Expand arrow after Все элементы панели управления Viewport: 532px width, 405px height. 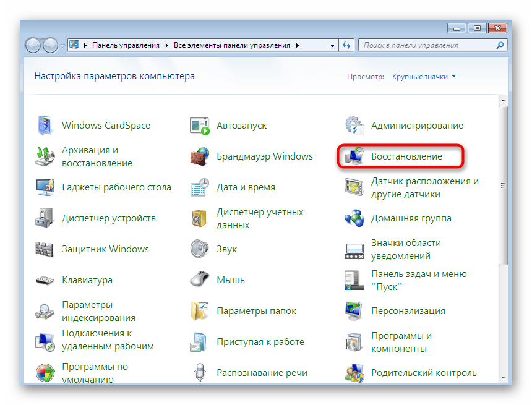[297, 46]
